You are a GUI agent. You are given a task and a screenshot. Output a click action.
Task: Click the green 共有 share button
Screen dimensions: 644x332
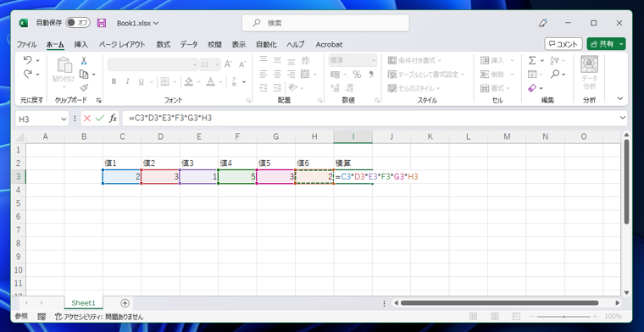point(606,44)
